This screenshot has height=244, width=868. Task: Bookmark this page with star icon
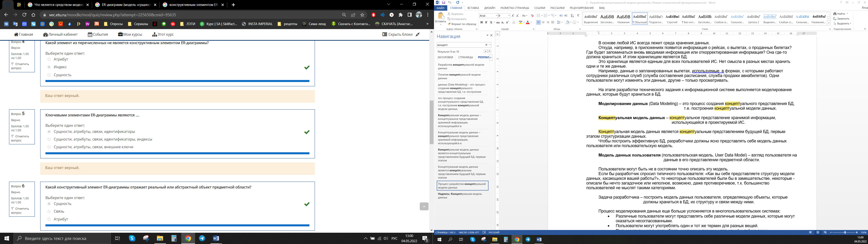[x=362, y=15]
